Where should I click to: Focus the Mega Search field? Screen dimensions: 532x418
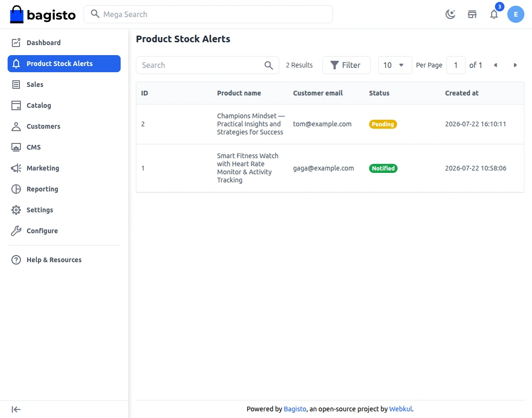tap(209, 14)
